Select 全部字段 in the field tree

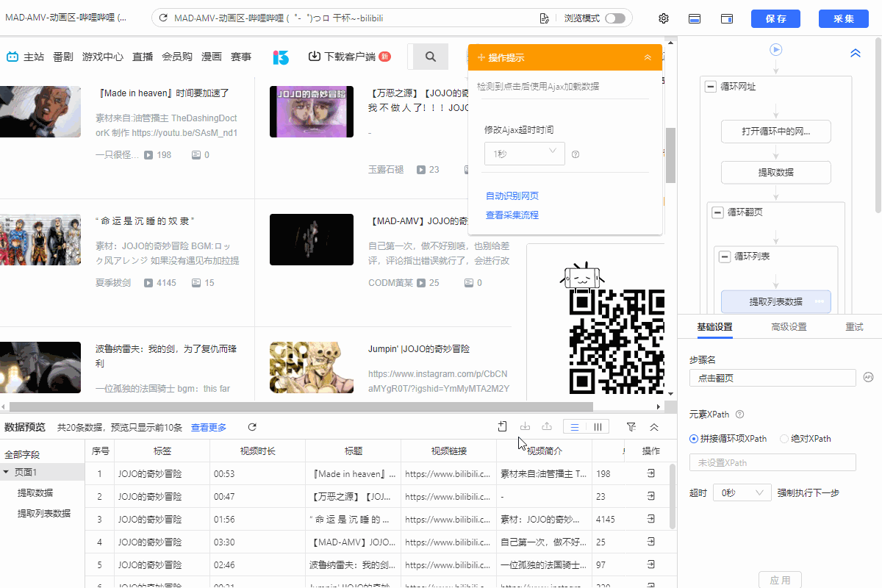tap(22, 455)
